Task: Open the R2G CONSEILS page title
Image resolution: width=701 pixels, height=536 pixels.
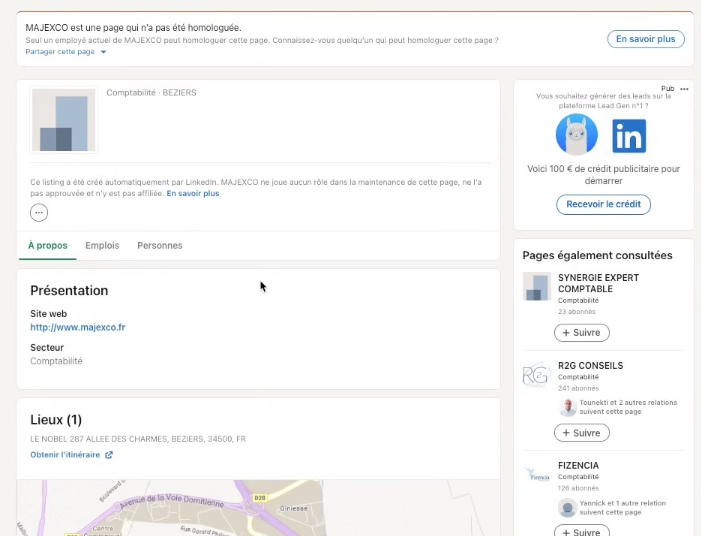Action: pos(590,366)
